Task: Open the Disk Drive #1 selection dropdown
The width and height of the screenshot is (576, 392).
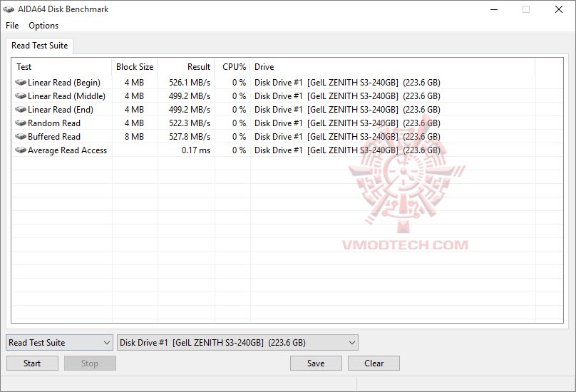Action: point(237,342)
